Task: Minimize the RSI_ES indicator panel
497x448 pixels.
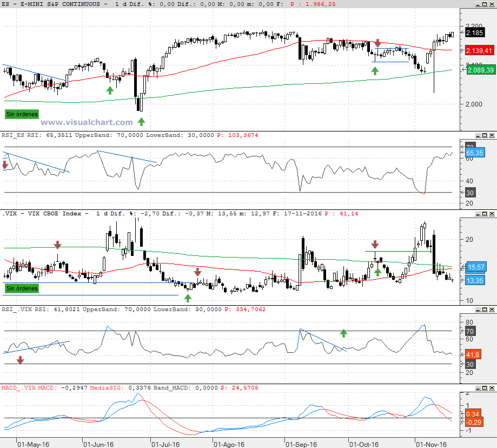Action: click(x=478, y=135)
